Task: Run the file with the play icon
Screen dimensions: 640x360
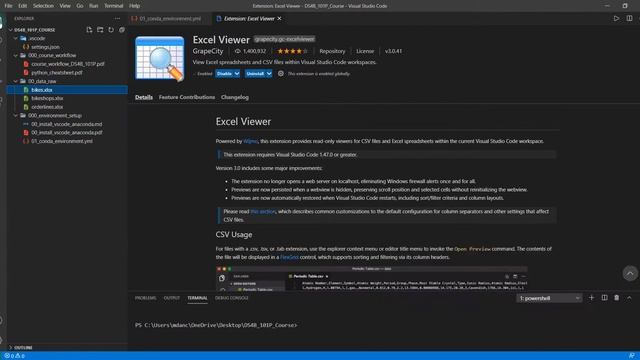Action: pyautogui.click(x=616, y=18)
